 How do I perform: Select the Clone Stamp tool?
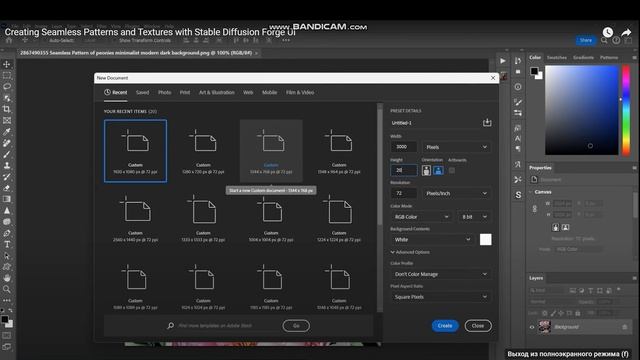pyautogui.click(x=7, y=165)
